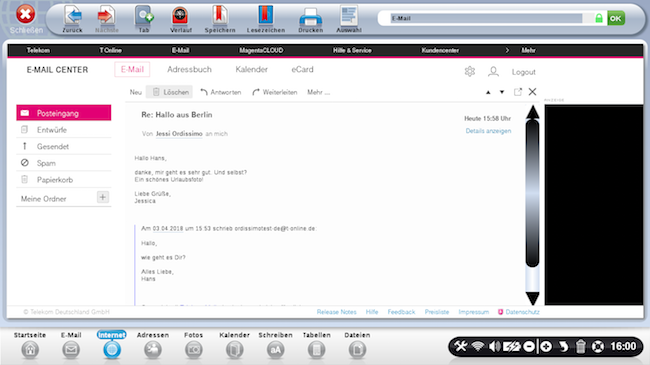Click the dark scrollbar thumb in the email pane

pyautogui.click(x=532, y=193)
